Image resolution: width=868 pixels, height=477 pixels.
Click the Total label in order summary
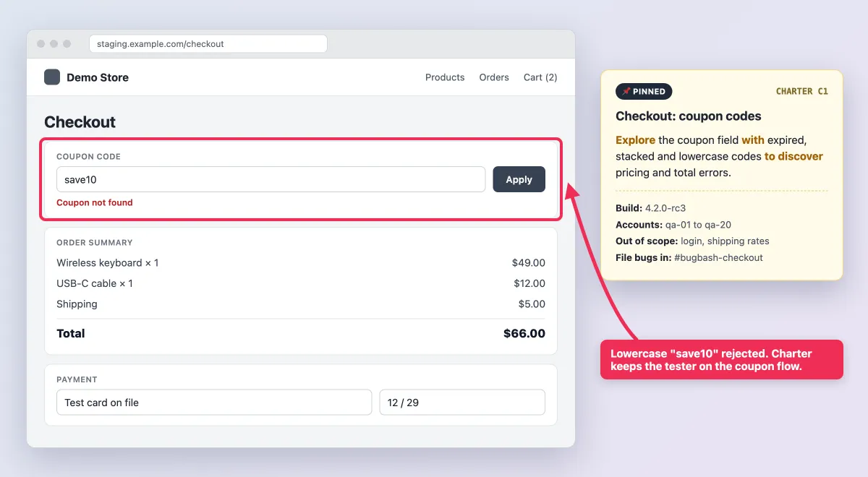[x=71, y=333]
